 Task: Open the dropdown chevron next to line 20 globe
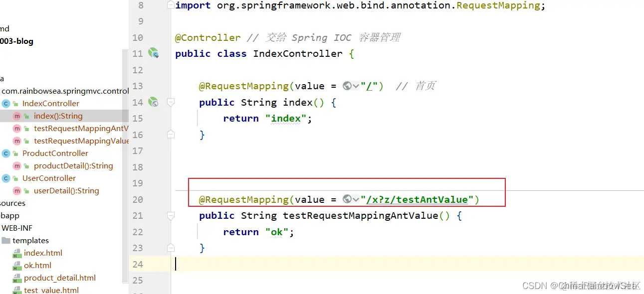click(x=356, y=200)
